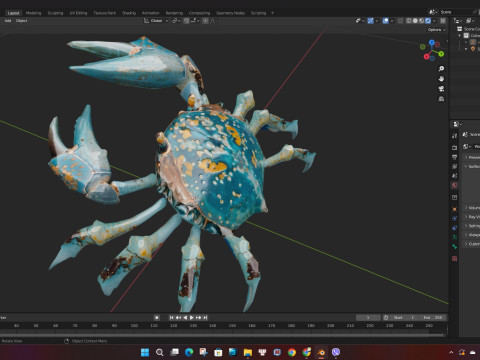480x360 pixels.
Task: Toggle viewport gizmos display
Action: click(x=371, y=21)
